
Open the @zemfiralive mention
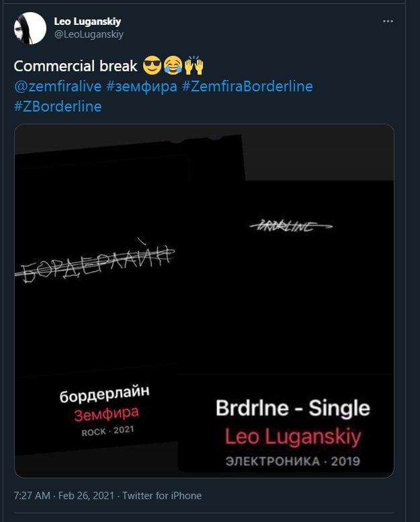click(x=58, y=86)
